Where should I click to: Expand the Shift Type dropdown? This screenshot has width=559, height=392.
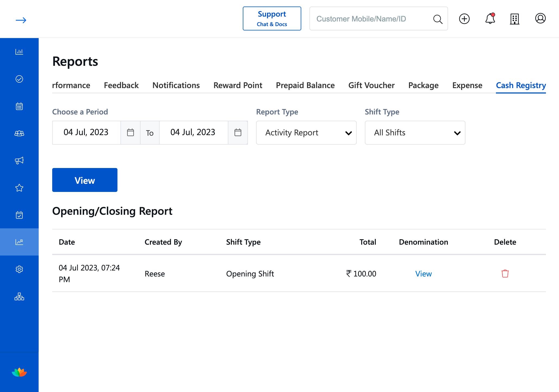(415, 133)
